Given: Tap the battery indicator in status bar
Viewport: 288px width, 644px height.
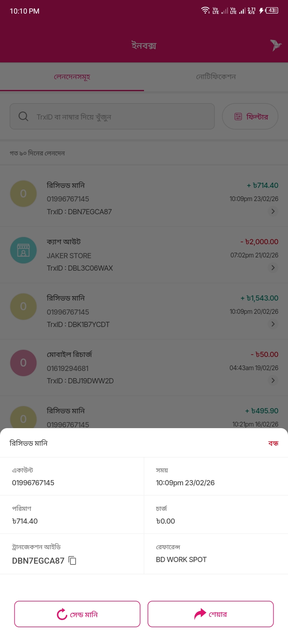Looking at the screenshot, I should 272,11.
